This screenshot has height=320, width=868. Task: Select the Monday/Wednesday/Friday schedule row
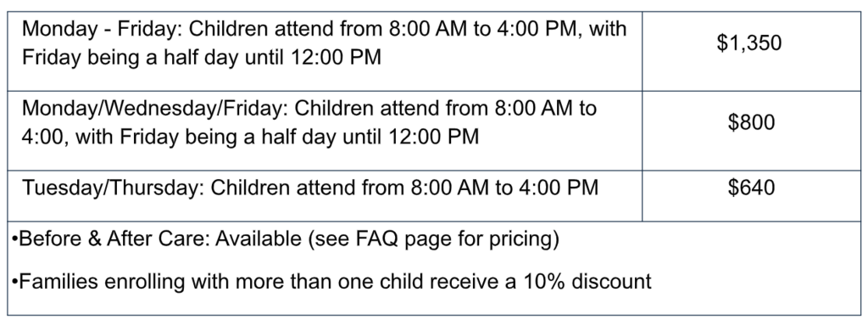click(434, 131)
